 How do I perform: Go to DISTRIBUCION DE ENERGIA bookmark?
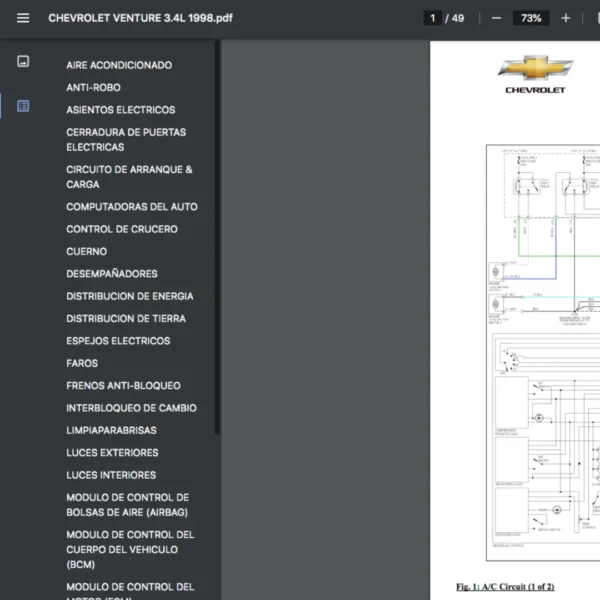click(130, 296)
